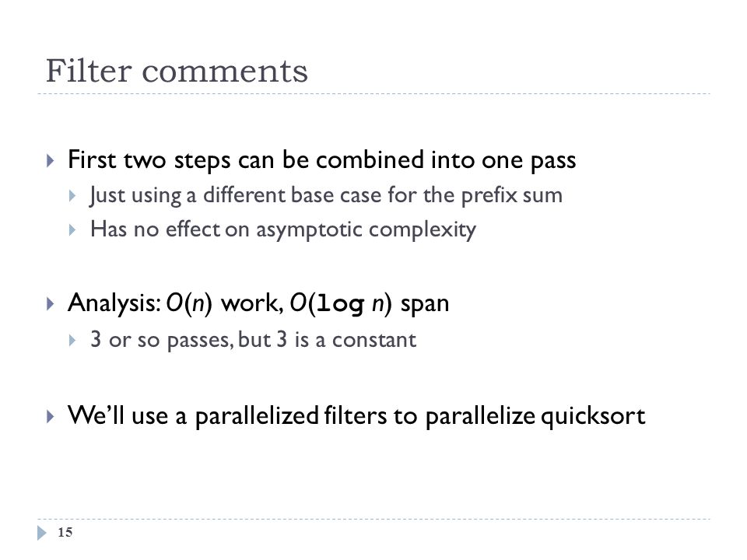Click the dashed footer line above the page number
747x560 pixels.
tap(374, 519)
